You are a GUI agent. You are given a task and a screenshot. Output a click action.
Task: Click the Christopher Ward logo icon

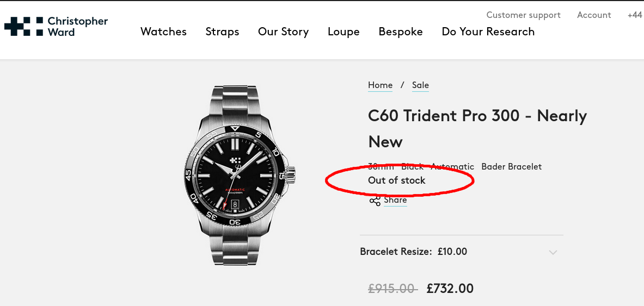(23, 26)
